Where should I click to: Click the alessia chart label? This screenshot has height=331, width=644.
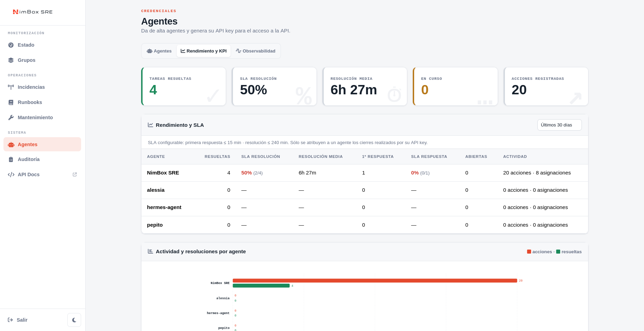tap(223, 298)
